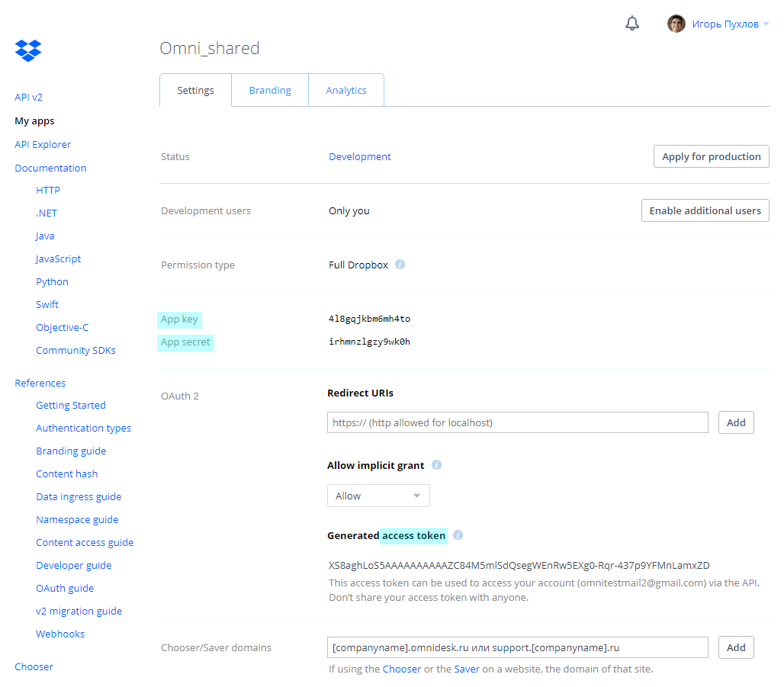
Task: Open Data ingress guide link
Action: tap(79, 496)
